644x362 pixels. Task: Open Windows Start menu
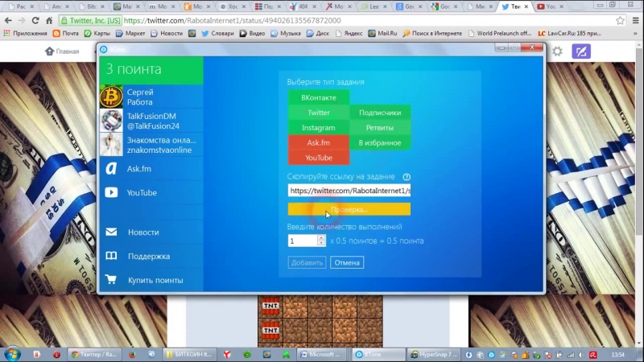pos(11,354)
